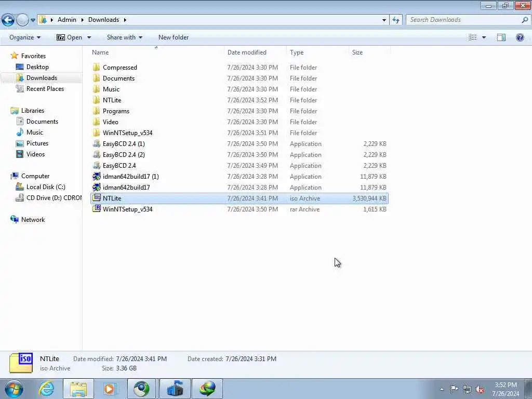Open the Videos library

coord(35,154)
